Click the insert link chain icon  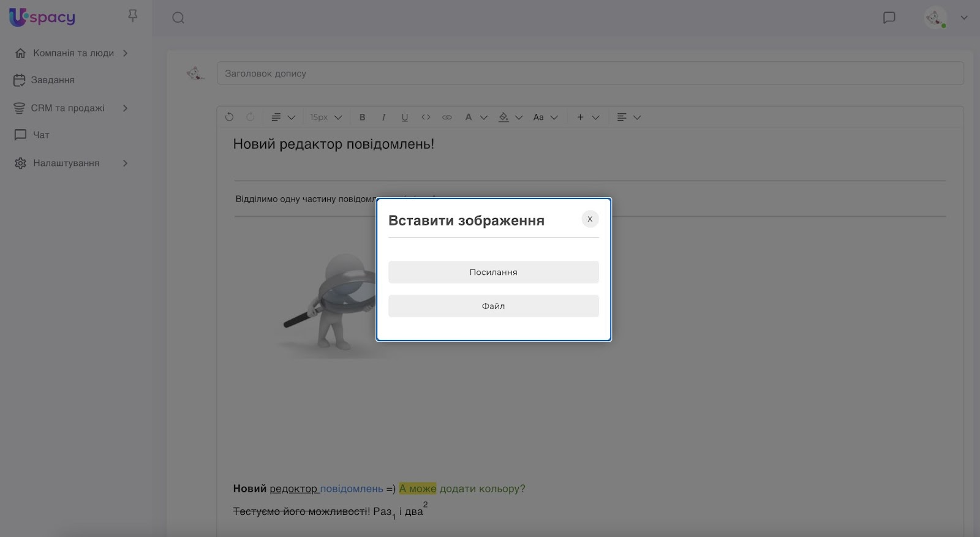pos(447,117)
